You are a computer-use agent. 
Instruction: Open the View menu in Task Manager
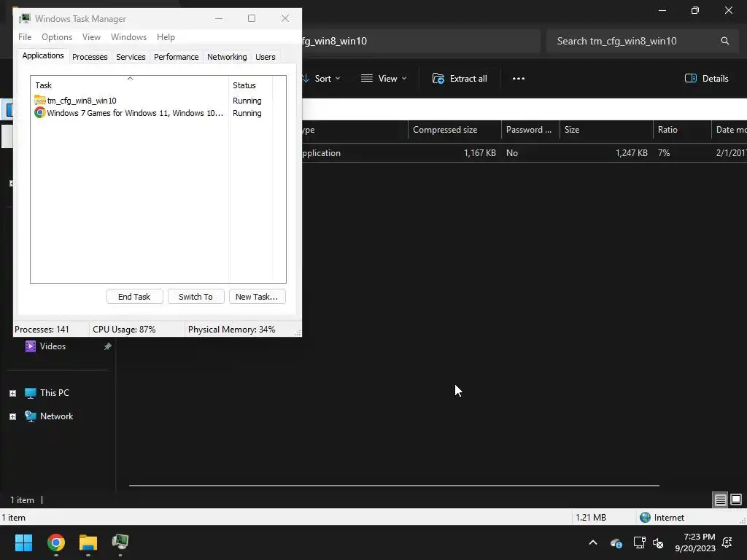coord(91,37)
